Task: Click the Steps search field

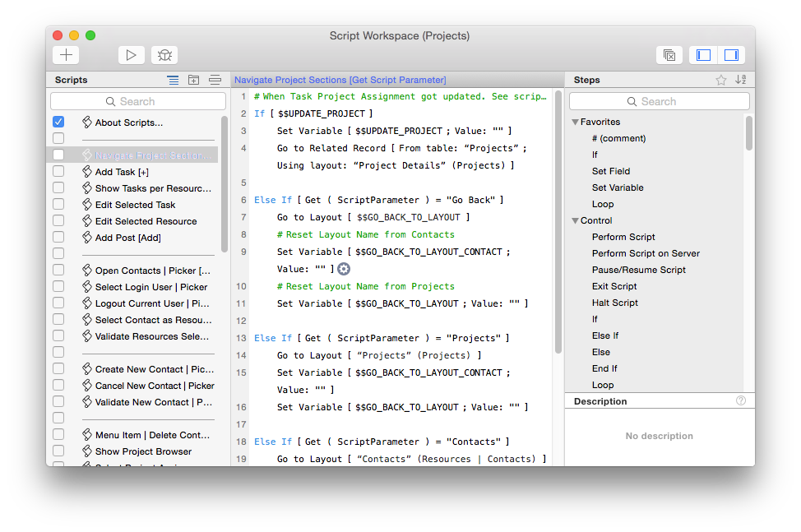Action: click(x=659, y=101)
